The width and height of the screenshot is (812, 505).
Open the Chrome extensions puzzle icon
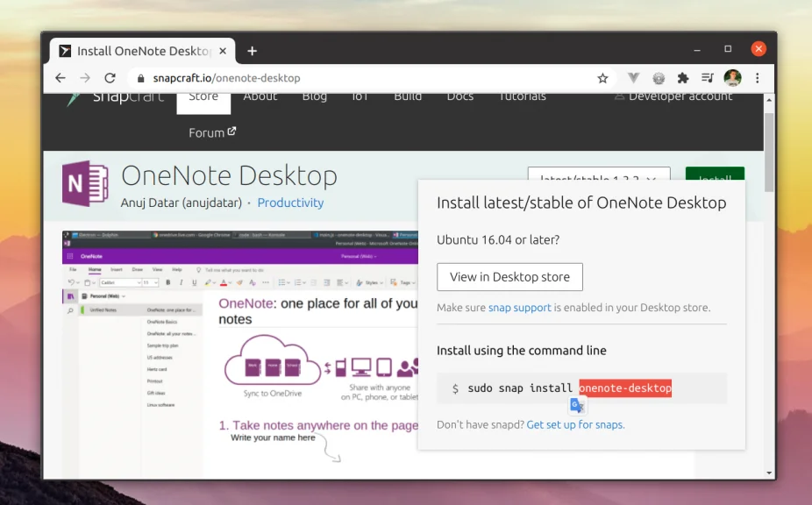pos(683,78)
